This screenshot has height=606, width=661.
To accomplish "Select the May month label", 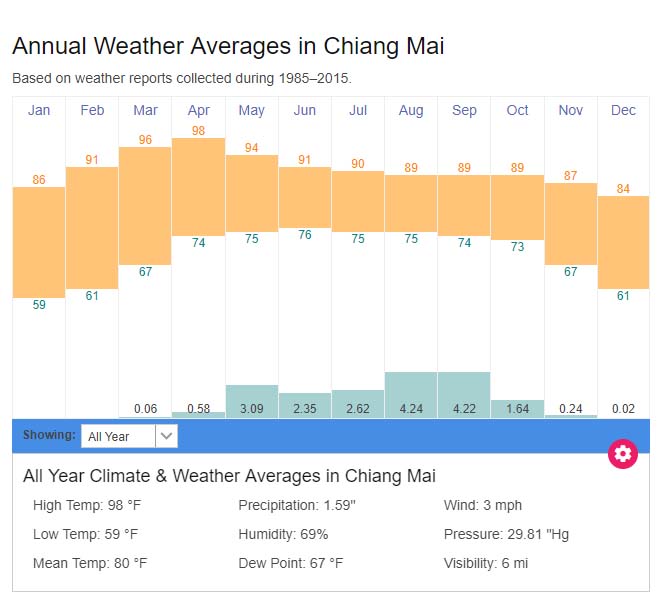I will (x=251, y=110).
